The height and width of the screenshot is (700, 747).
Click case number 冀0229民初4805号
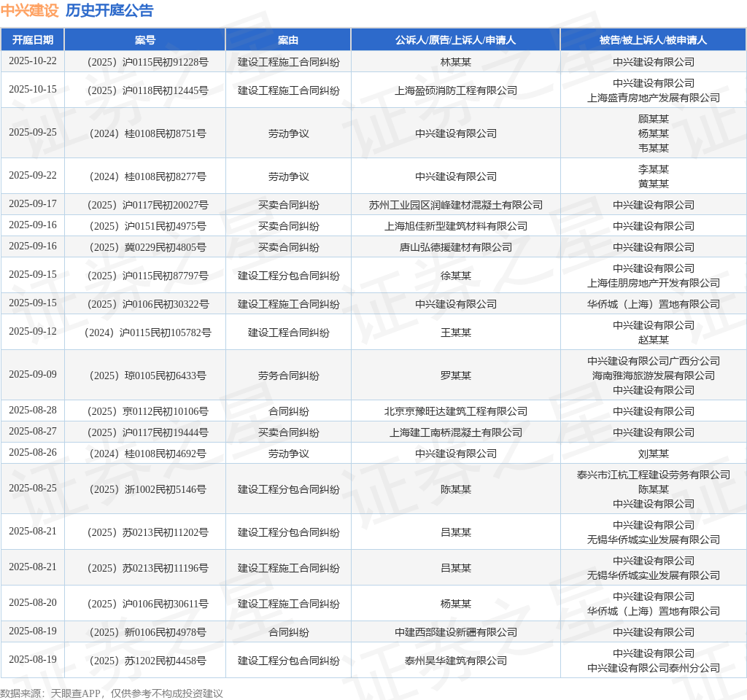tap(165, 248)
